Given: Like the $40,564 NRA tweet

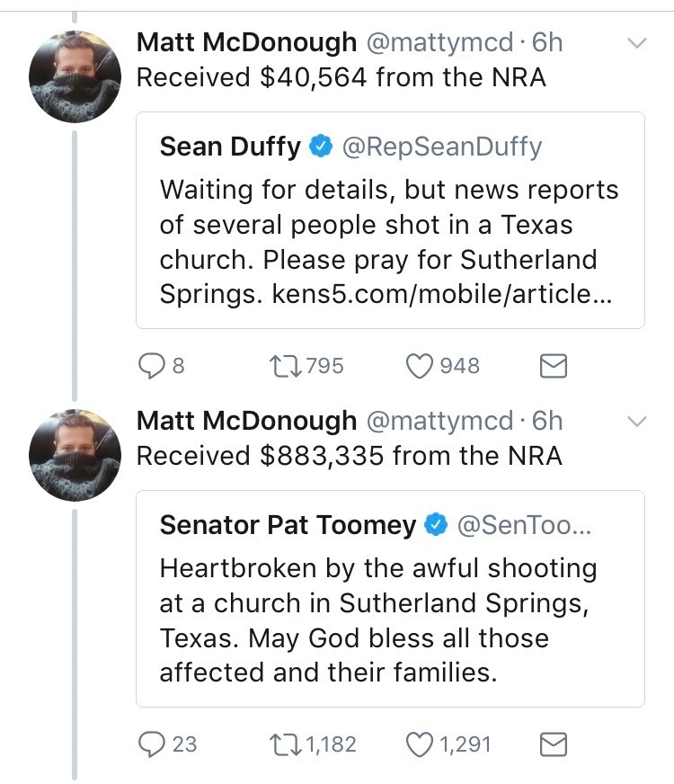Looking at the screenshot, I should point(421,366).
